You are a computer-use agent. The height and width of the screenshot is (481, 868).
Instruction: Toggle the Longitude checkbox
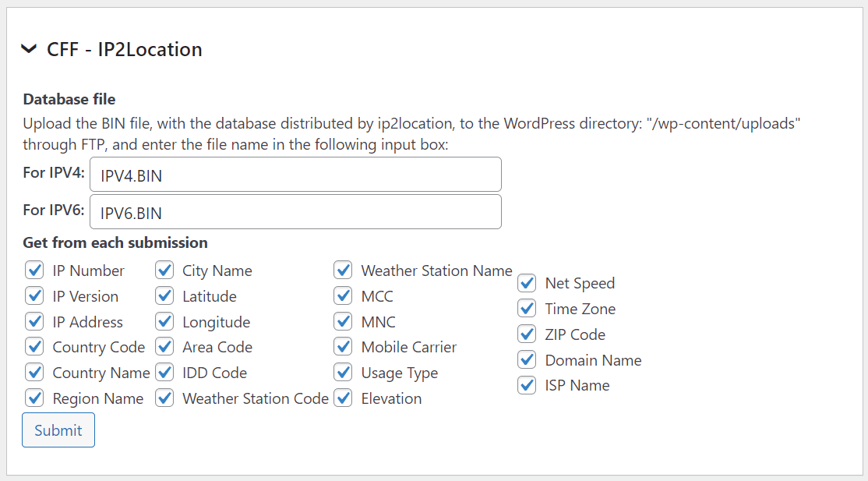(x=164, y=321)
